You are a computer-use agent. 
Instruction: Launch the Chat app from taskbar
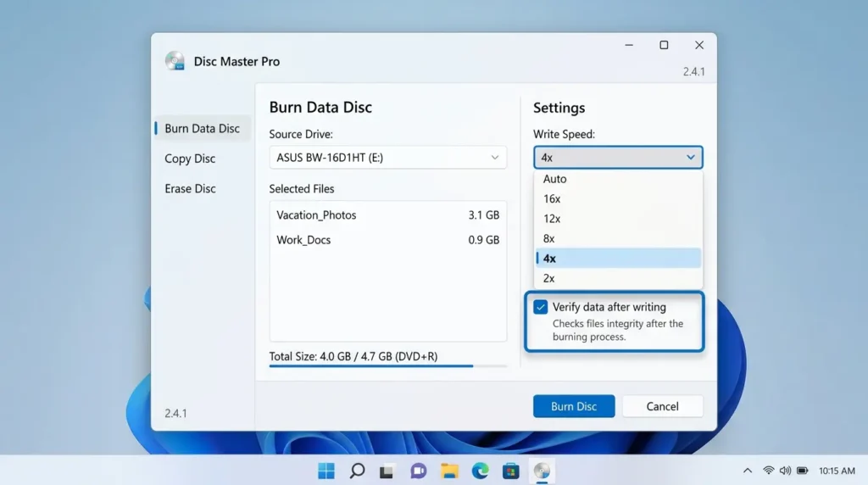[418, 471]
